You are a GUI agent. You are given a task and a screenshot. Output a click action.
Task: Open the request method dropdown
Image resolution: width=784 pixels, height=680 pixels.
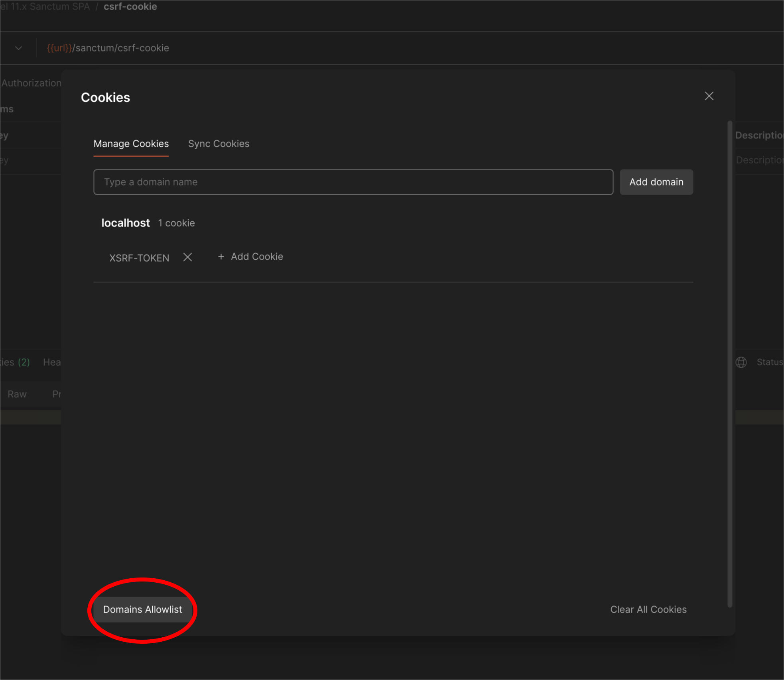click(x=18, y=48)
